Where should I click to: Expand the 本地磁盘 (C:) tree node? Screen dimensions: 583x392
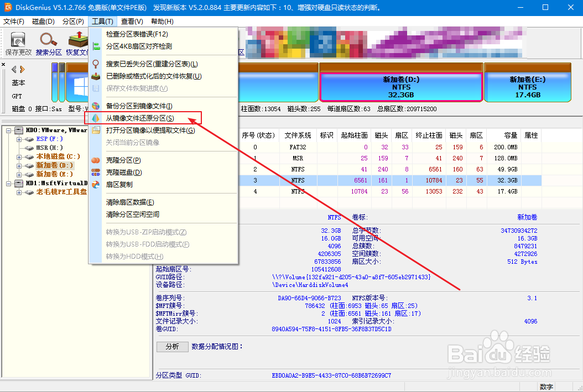19,157
